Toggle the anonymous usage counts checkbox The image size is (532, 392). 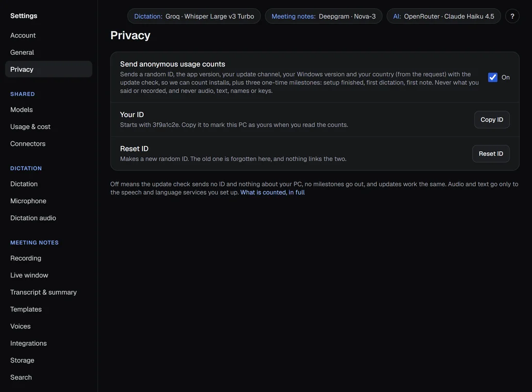tap(493, 77)
